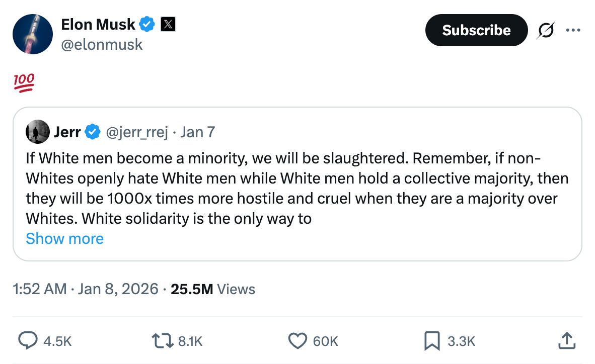Screen dimensions: 595x364
Task: Click the share upload icon
Action: (566, 341)
